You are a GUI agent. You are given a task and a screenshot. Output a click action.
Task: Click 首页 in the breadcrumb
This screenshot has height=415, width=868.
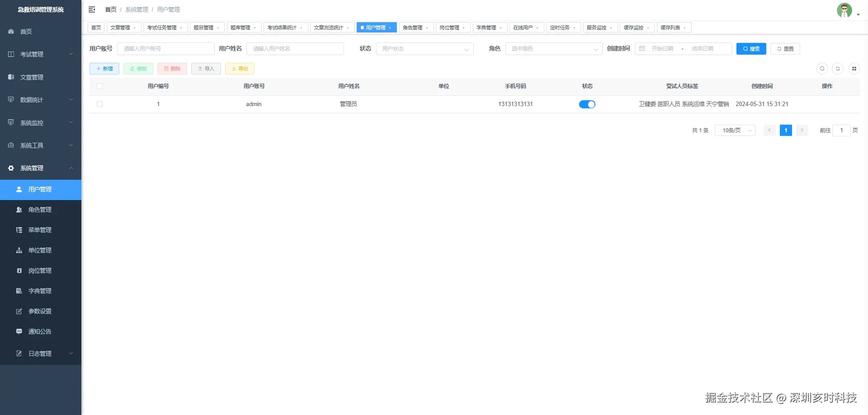click(111, 9)
